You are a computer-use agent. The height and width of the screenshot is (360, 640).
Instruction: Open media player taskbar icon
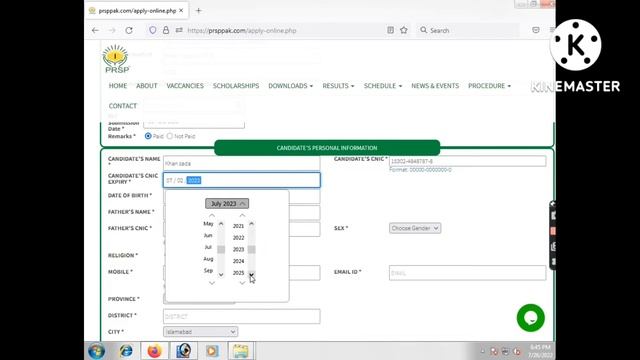click(212, 351)
